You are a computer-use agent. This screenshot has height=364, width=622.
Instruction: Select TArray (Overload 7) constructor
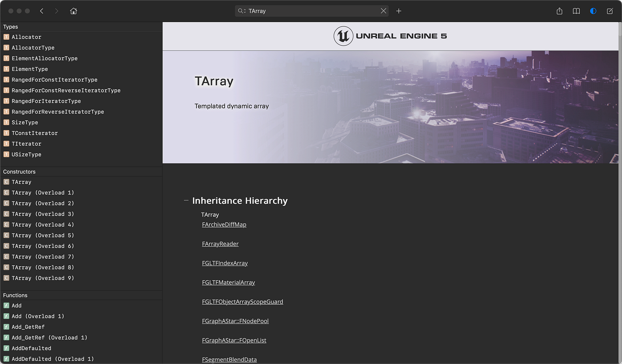(x=81, y=256)
